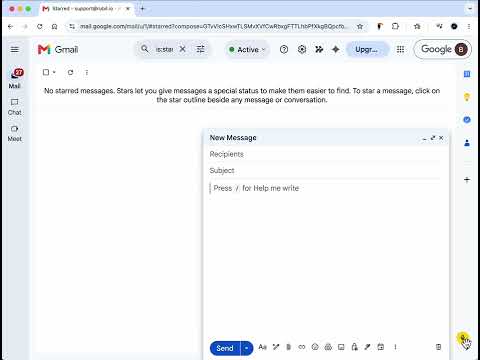Insert emoji in compose toolbar
The image size is (480, 360).
(315, 347)
